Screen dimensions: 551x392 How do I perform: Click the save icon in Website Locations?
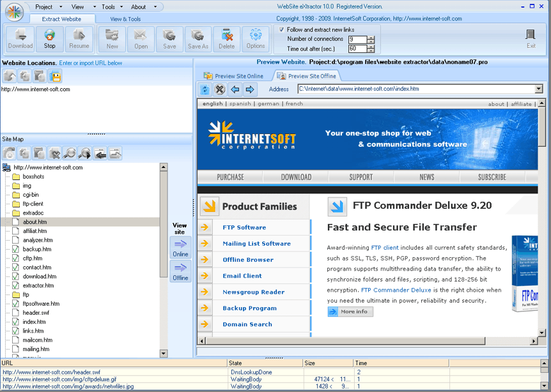pyautogui.click(x=56, y=77)
